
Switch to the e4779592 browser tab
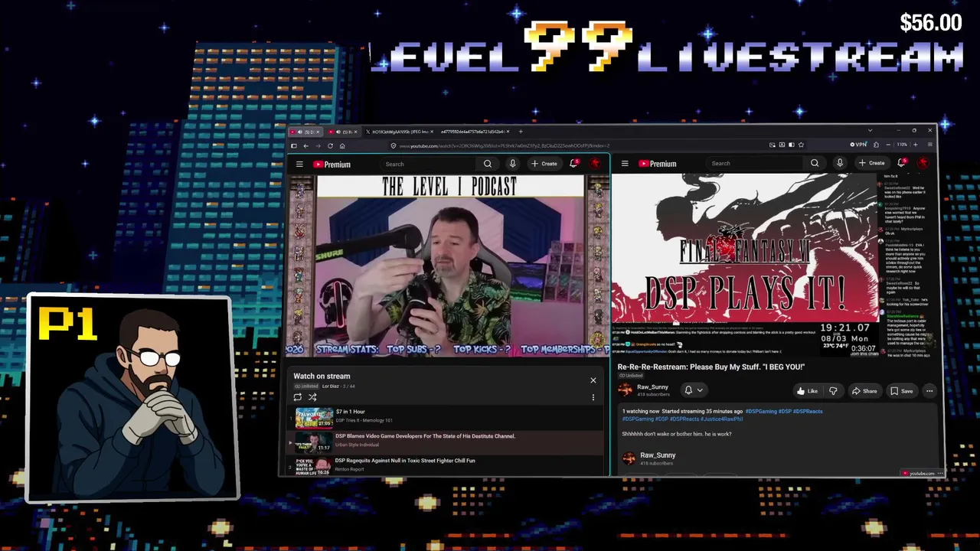pyautogui.click(x=475, y=132)
